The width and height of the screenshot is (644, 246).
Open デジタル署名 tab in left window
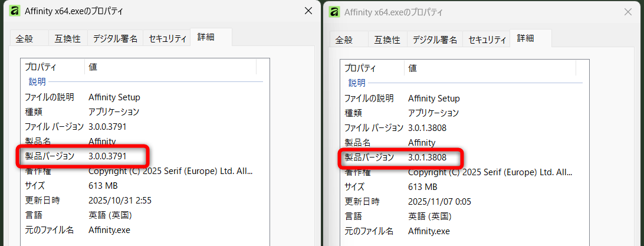115,39
